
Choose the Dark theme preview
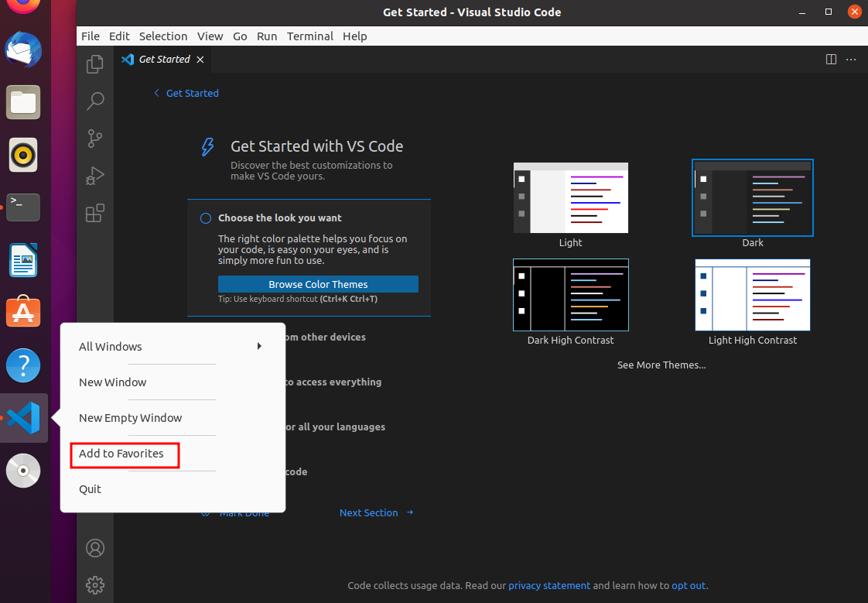(752, 197)
